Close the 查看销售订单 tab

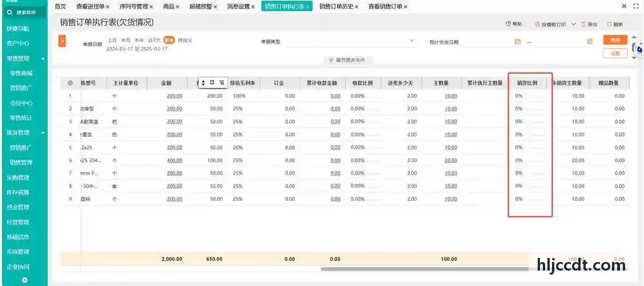pos(405,6)
